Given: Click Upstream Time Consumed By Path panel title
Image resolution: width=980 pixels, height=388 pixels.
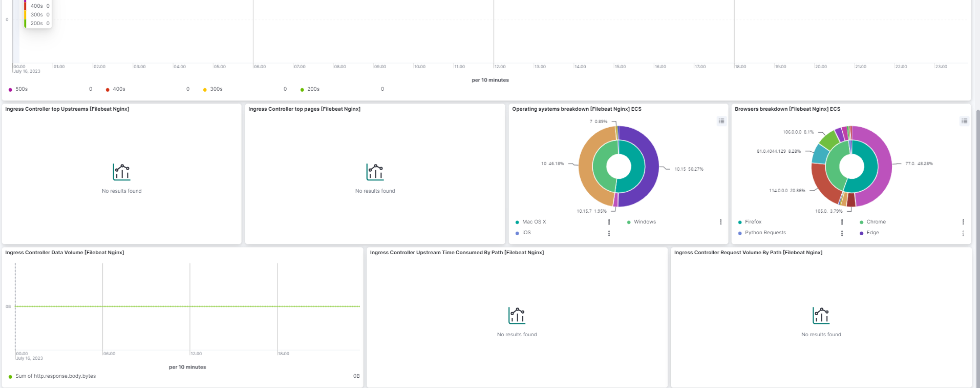Looking at the screenshot, I should [457, 253].
